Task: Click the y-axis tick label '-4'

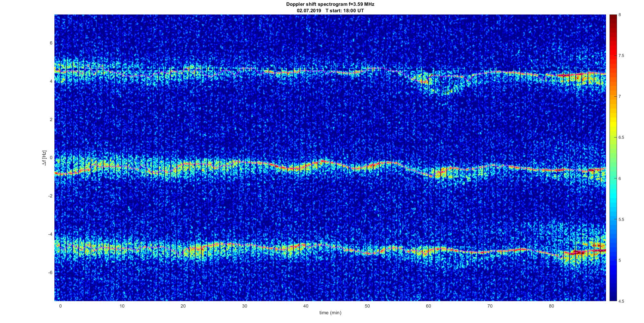Action: pos(50,234)
